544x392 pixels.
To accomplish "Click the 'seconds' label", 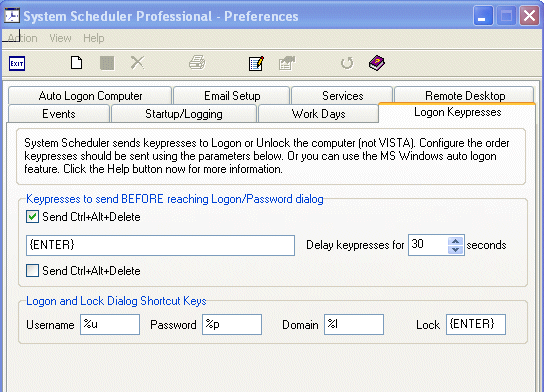I will pos(486,245).
